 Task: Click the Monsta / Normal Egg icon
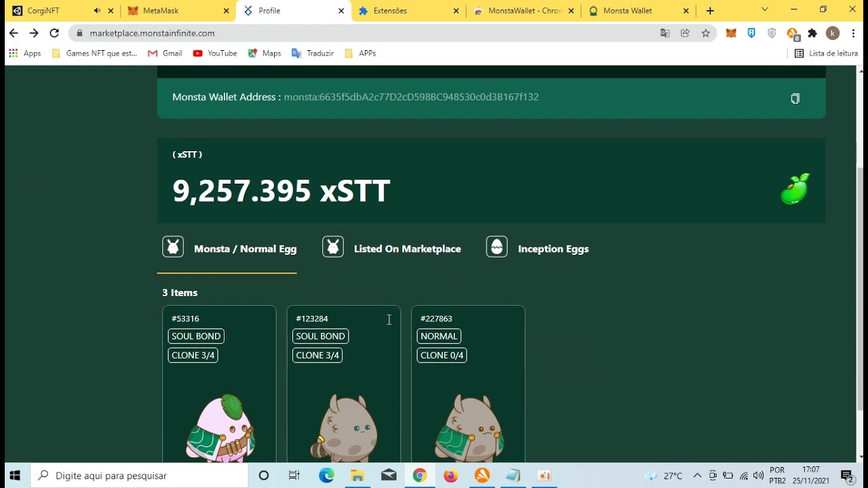173,247
